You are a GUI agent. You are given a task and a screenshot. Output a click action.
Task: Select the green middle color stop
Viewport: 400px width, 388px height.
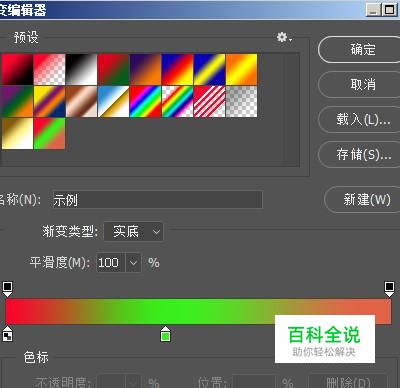[165, 334]
